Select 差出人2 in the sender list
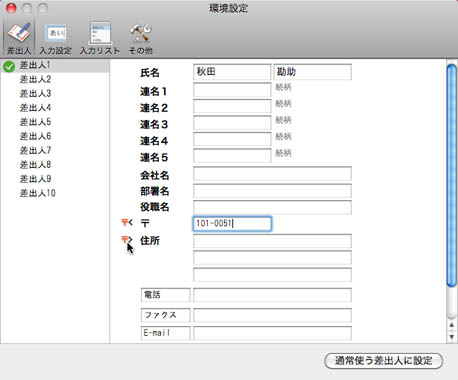The height and width of the screenshot is (380, 458). (35, 79)
